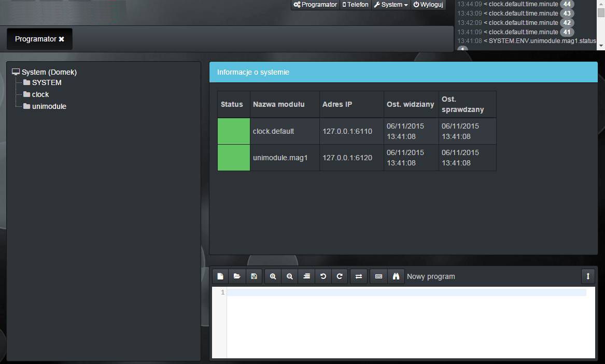Click the indent/align text icon
605x364 pixels.
click(x=306, y=276)
